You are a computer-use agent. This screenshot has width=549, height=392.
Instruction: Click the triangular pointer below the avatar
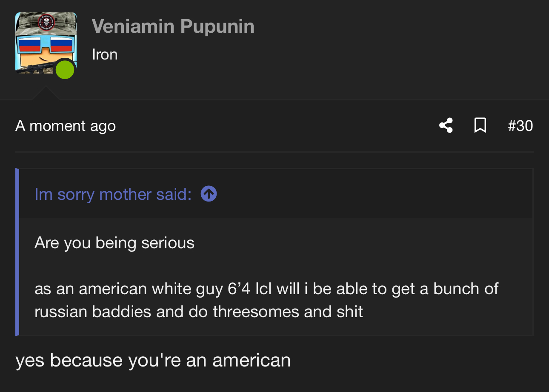(x=45, y=94)
